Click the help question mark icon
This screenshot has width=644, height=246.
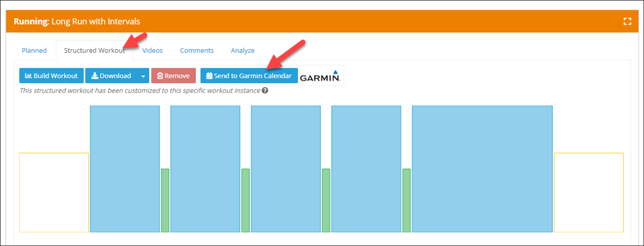point(265,91)
